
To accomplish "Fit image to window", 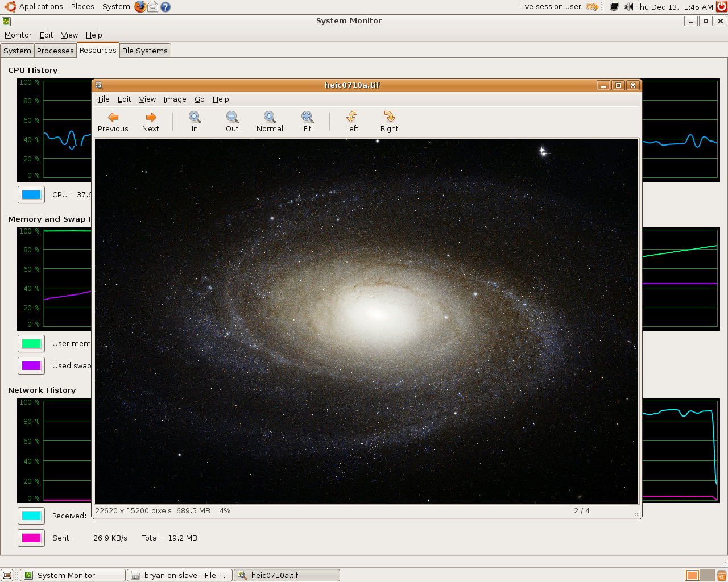I will pos(307,122).
